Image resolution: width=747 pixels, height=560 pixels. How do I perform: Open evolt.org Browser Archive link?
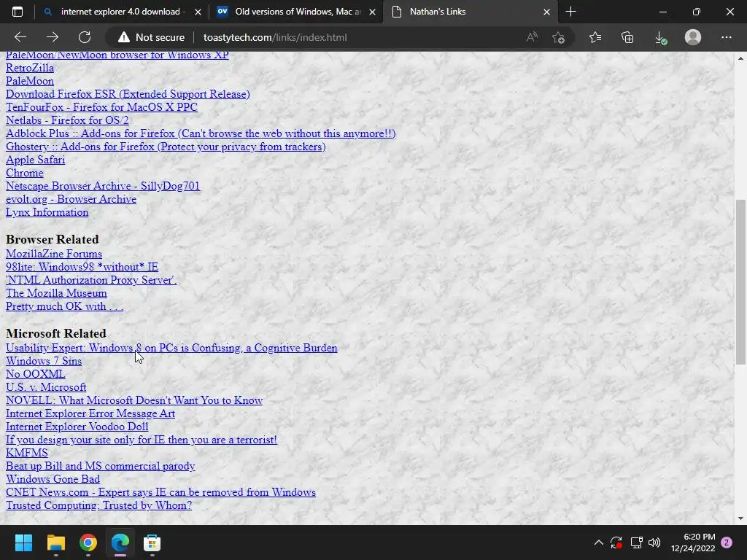click(x=71, y=199)
